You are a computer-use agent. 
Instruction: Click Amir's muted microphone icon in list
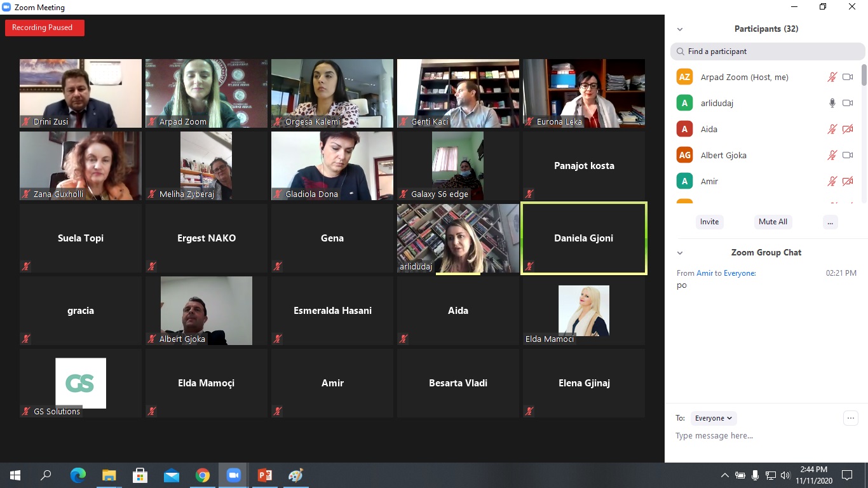pyautogui.click(x=832, y=181)
